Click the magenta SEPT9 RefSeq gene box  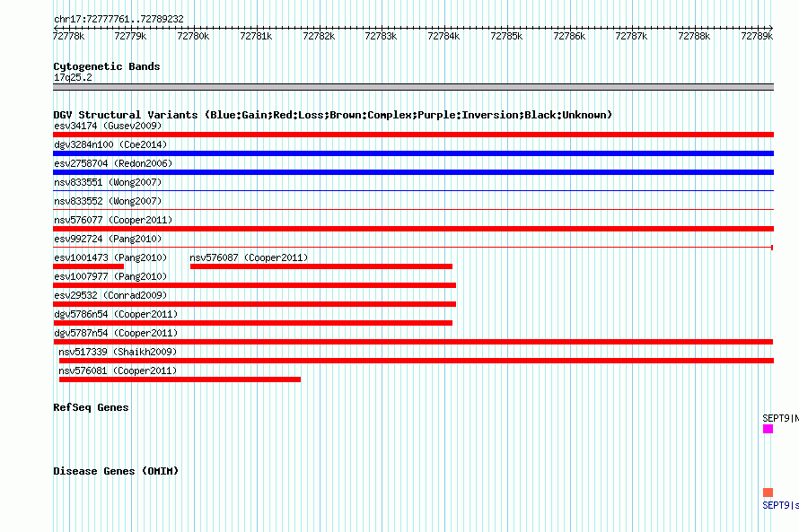(768, 429)
